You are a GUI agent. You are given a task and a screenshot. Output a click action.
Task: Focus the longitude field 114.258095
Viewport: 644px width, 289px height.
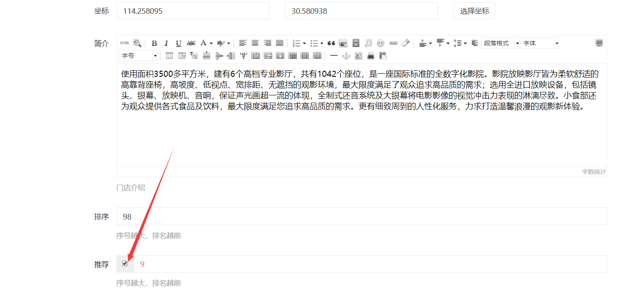tap(193, 11)
